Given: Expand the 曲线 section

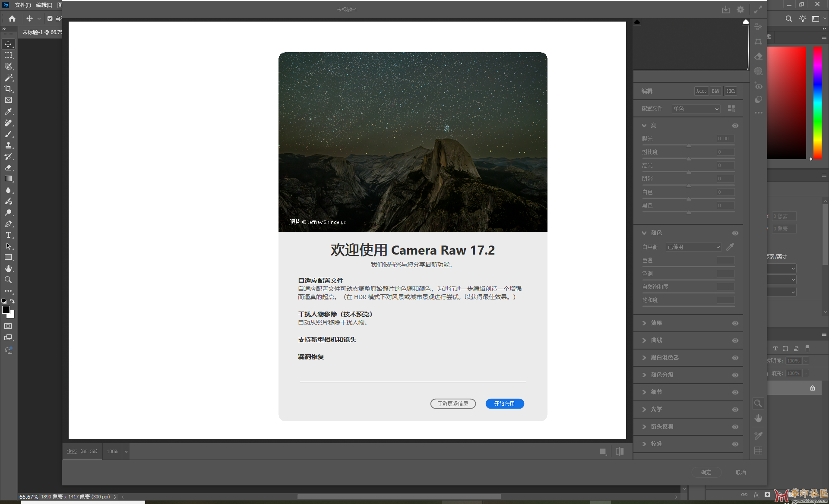Looking at the screenshot, I should 644,340.
